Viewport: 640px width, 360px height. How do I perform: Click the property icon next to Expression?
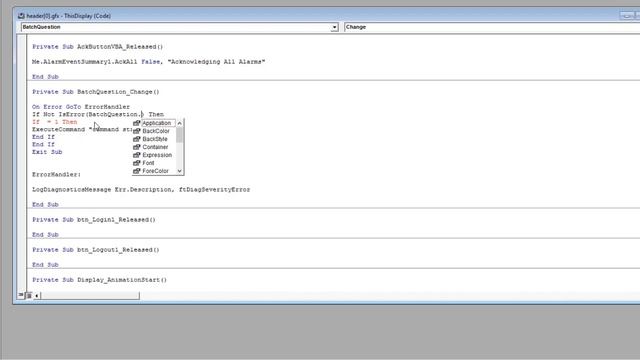pos(137,155)
